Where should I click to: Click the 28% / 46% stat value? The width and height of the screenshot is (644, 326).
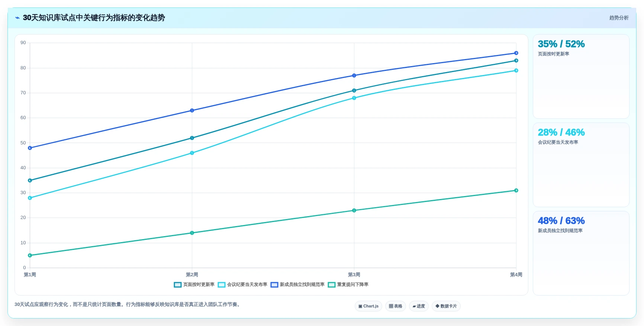tap(561, 133)
